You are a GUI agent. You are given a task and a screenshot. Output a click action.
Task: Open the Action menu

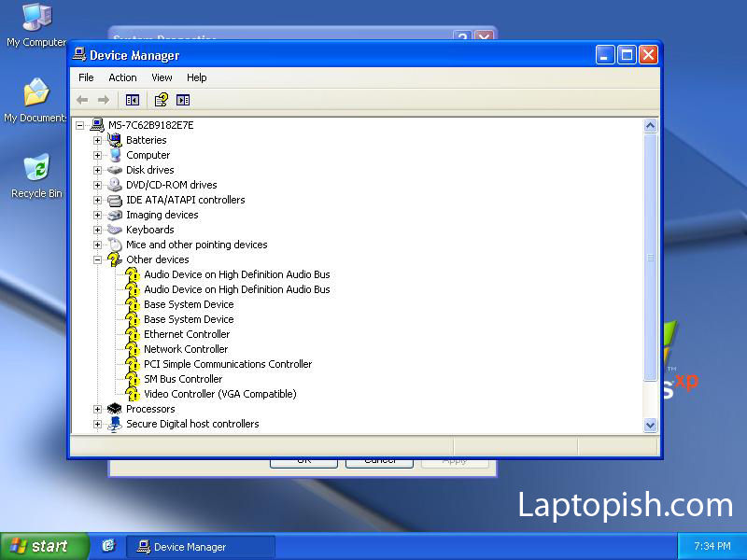(x=122, y=77)
